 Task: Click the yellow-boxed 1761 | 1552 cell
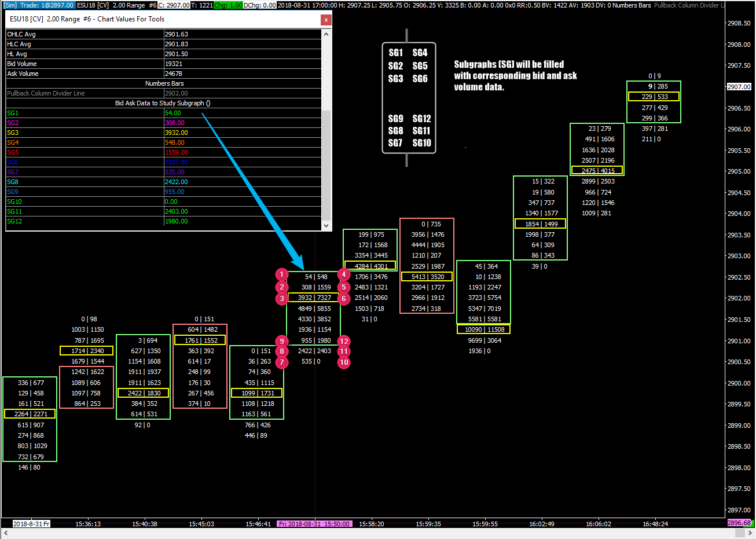coord(200,340)
